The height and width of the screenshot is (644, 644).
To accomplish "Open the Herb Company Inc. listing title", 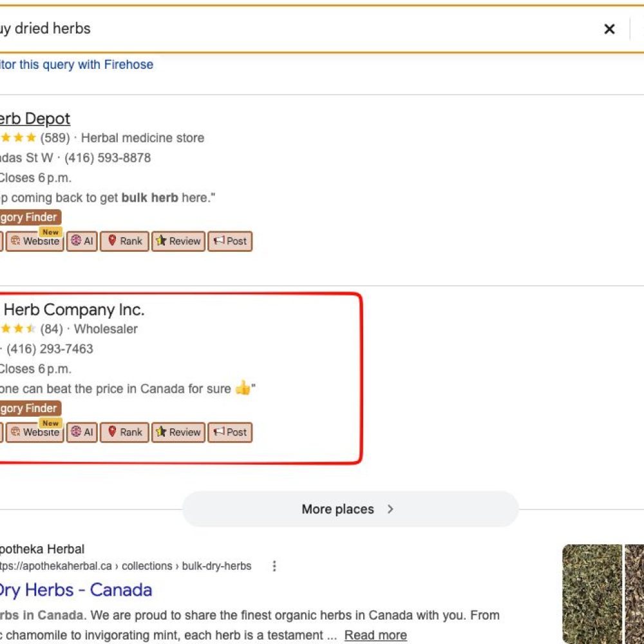I will pos(73,310).
